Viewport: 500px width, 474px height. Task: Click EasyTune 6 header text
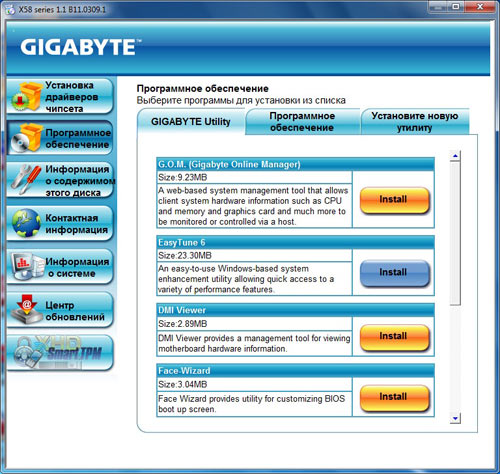182,242
